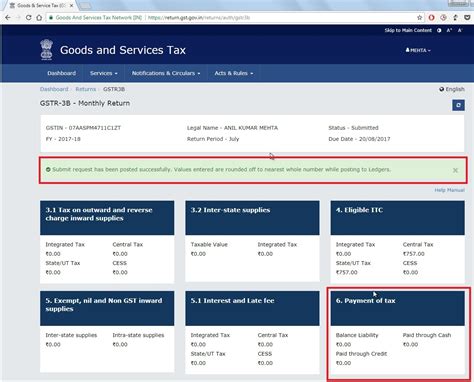
Task: Click the Return Period - July text
Action: point(213,139)
